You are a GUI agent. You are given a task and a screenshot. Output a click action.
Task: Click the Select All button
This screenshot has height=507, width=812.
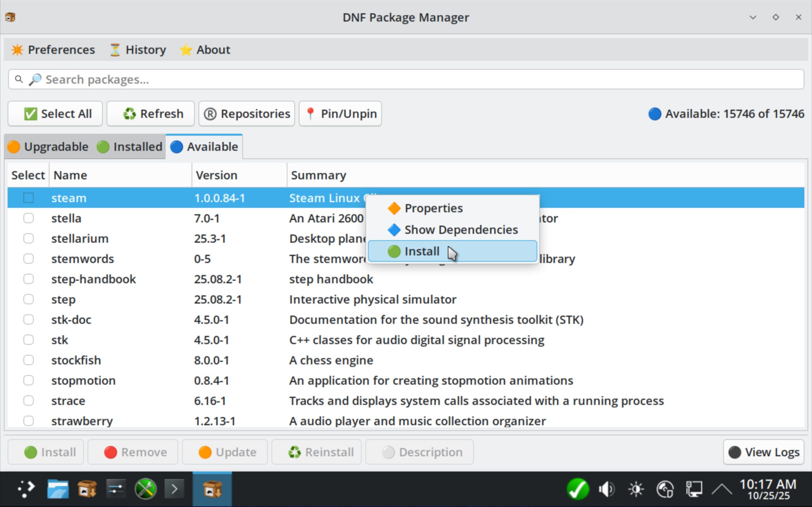click(56, 114)
